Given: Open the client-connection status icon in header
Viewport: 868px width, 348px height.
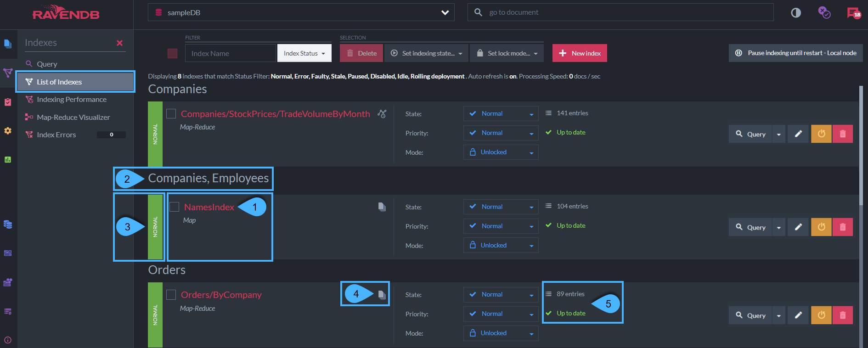Looking at the screenshot, I should pos(824,13).
